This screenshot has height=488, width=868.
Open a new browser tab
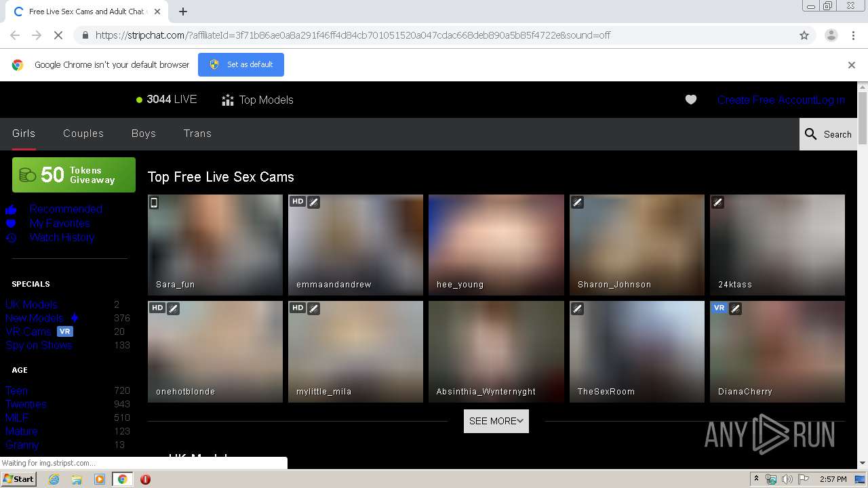click(x=182, y=12)
